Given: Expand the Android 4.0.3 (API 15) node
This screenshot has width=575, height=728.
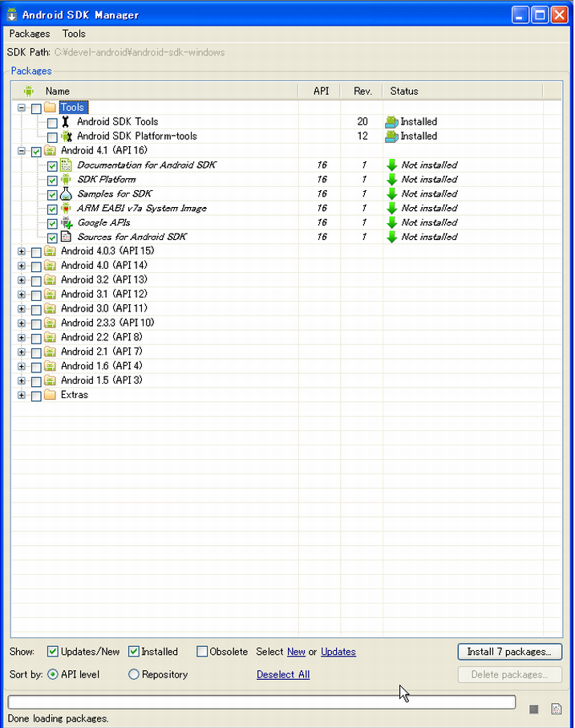Looking at the screenshot, I should point(22,252).
